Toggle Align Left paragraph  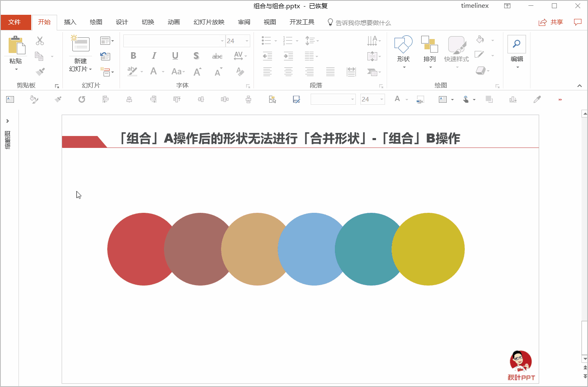267,72
